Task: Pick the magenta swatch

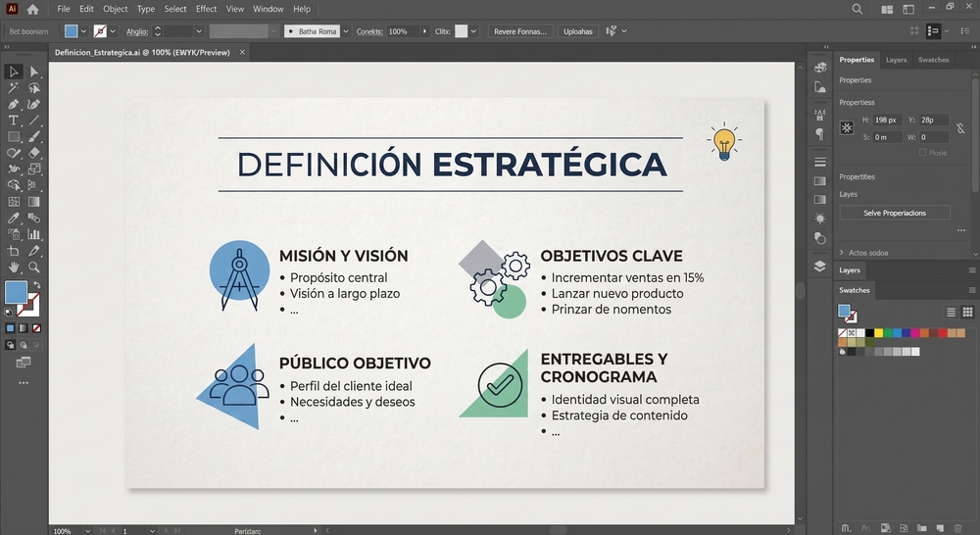Action: tap(915, 333)
